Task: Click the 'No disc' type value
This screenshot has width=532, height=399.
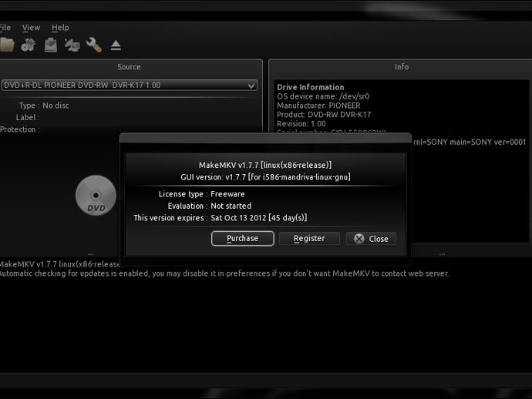Action: point(56,106)
